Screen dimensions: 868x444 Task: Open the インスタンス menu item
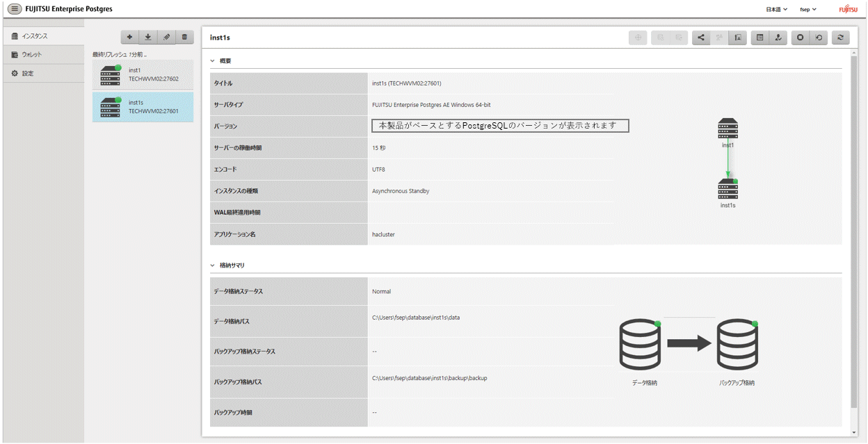44,35
